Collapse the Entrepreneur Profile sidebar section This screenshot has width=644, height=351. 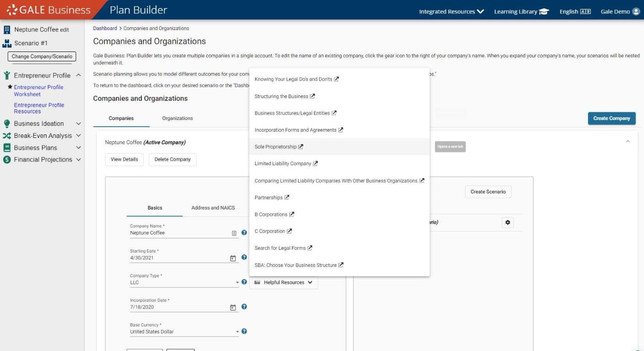tap(78, 75)
